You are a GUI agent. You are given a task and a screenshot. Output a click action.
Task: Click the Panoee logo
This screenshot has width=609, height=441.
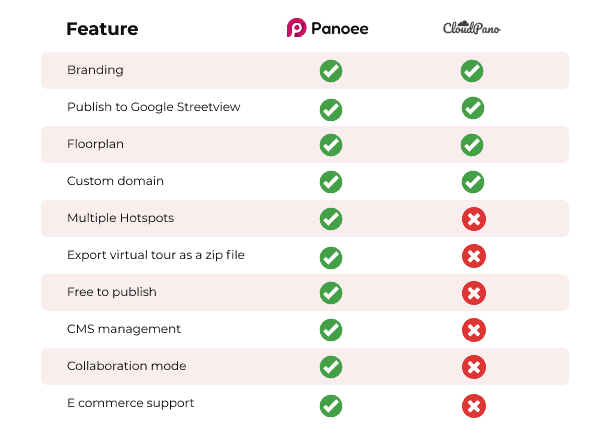pyautogui.click(x=327, y=28)
